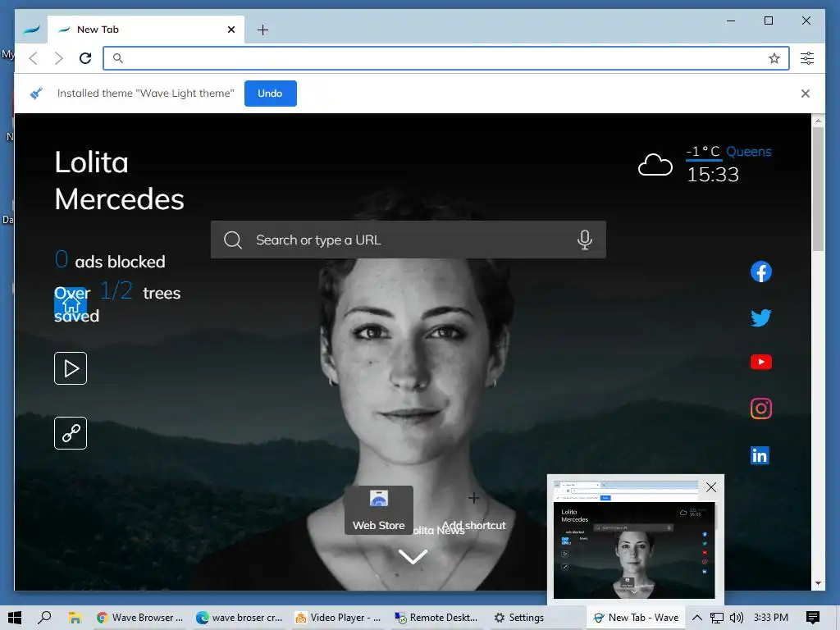
Task: Click the magnifier icon in search box
Action: pyautogui.click(x=232, y=240)
